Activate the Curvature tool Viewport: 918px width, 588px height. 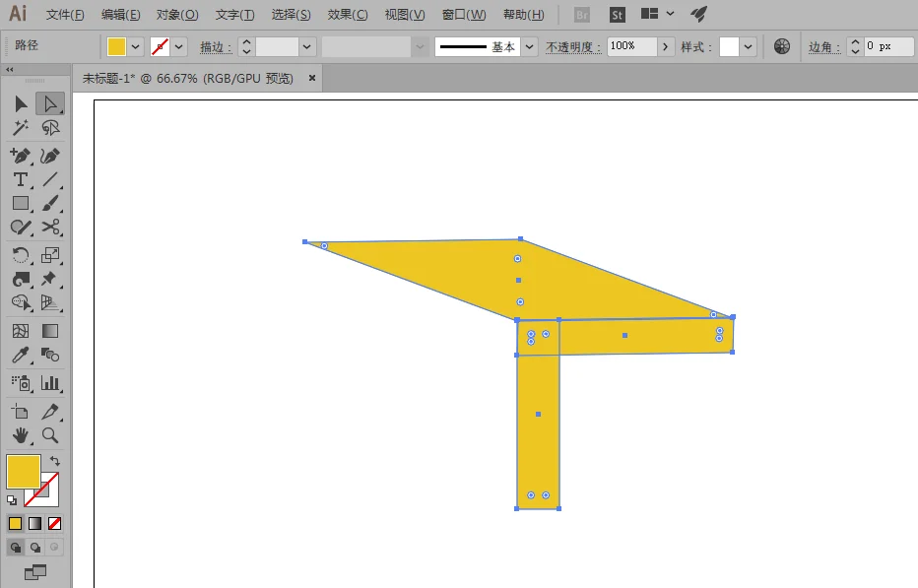click(x=50, y=156)
